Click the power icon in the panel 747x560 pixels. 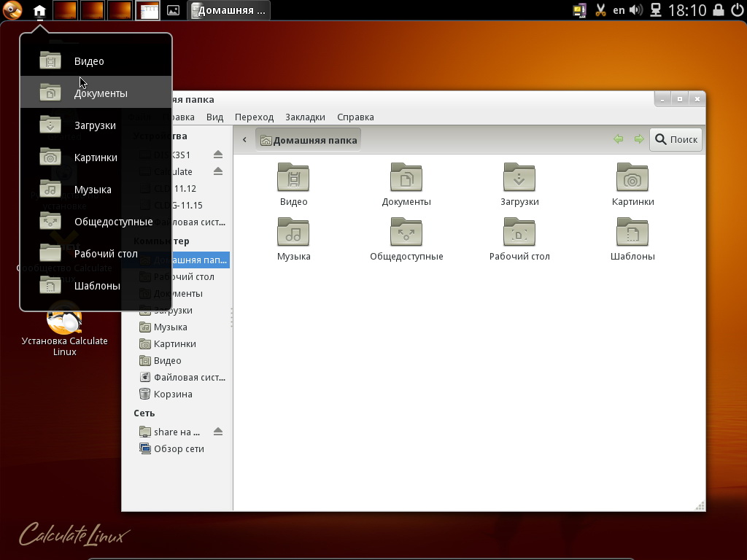click(737, 9)
